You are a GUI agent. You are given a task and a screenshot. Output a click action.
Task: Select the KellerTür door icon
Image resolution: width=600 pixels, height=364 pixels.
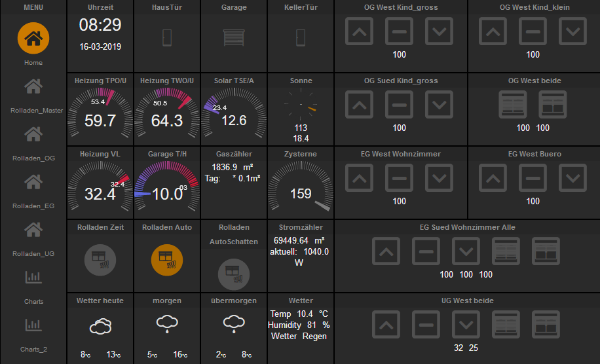click(301, 38)
